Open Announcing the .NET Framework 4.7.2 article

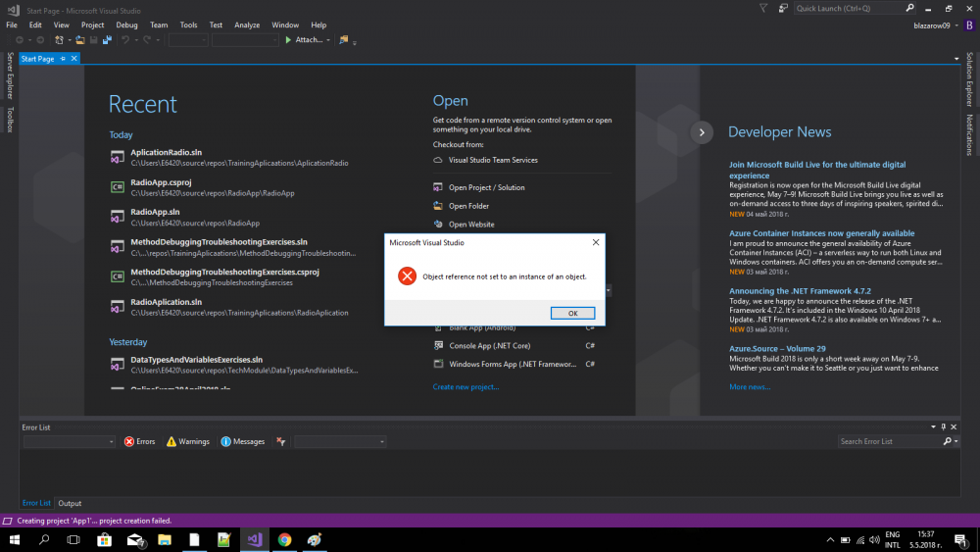800,291
